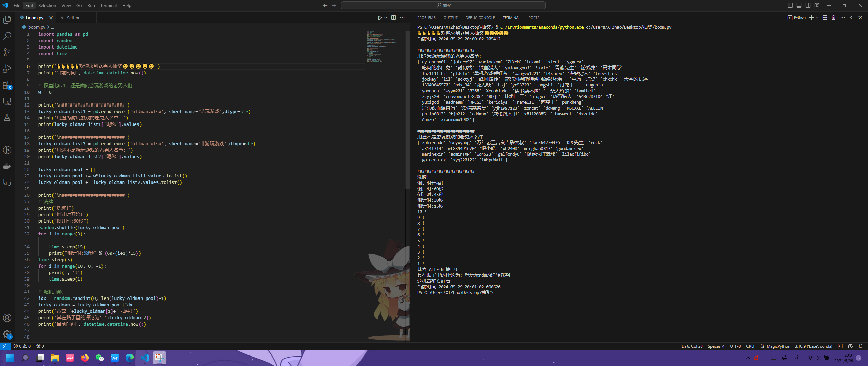Select the Python terminal label
This screenshot has width=868, height=366.
[x=796, y=18]
